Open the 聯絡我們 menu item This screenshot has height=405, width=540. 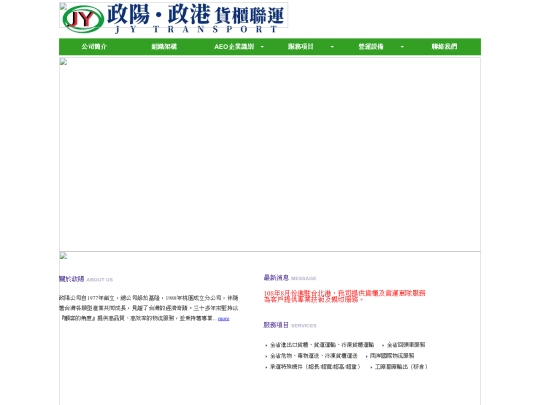pyautogui.click(x=444, y=46)
